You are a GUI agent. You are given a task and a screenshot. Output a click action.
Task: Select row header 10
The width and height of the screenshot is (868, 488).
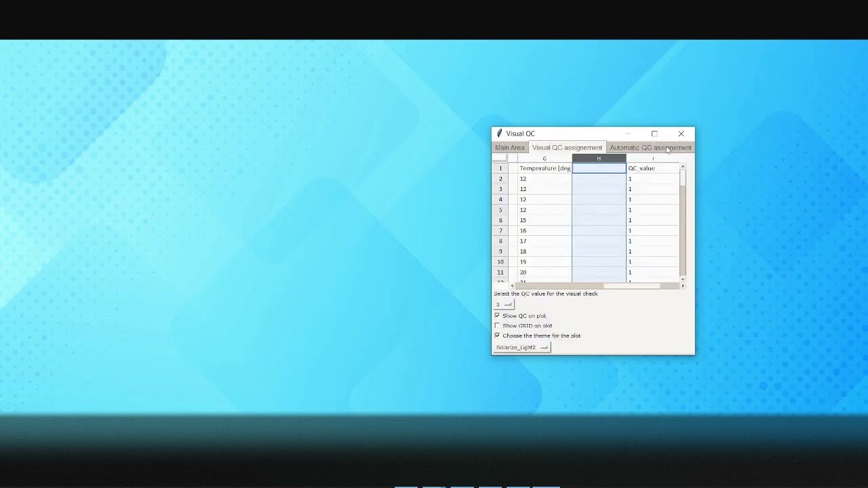tap(500, 262)
